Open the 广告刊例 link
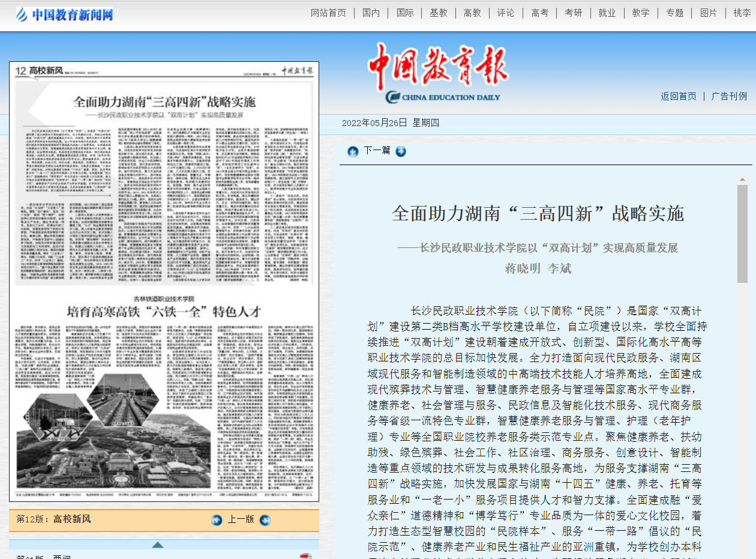This screenshot has height=559, width=756. tap(729, 96)
